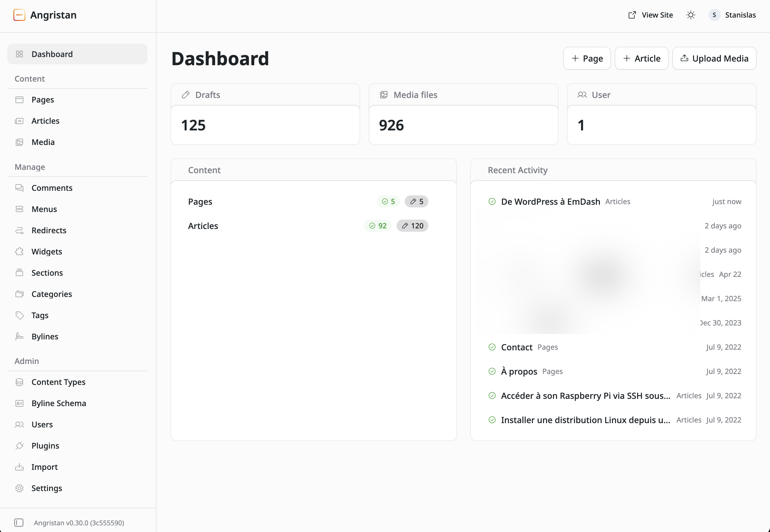The width and height of the screenshot is (770, 532).
Task: Toggle the light/dark theme sun icon
Action: (691, 15)
